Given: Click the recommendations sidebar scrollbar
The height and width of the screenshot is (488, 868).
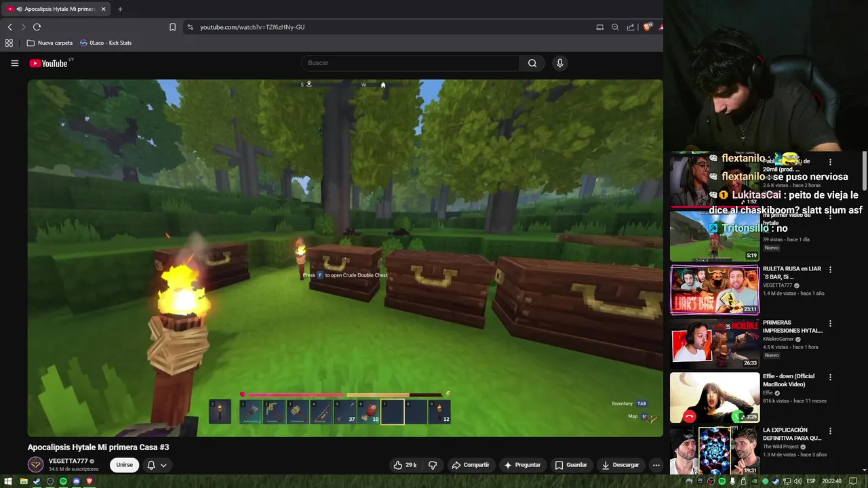Looking at the screenshot, I should [865, 171].
